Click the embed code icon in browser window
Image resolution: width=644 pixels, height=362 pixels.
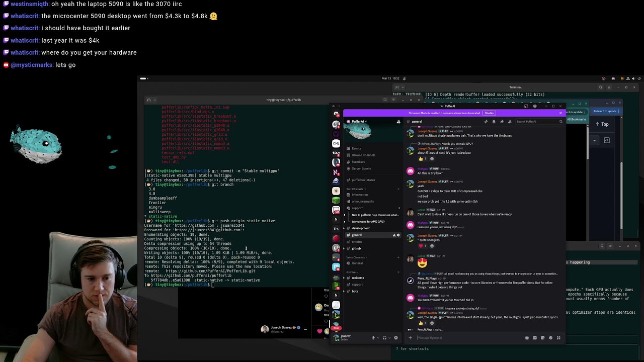click(607, 140)
